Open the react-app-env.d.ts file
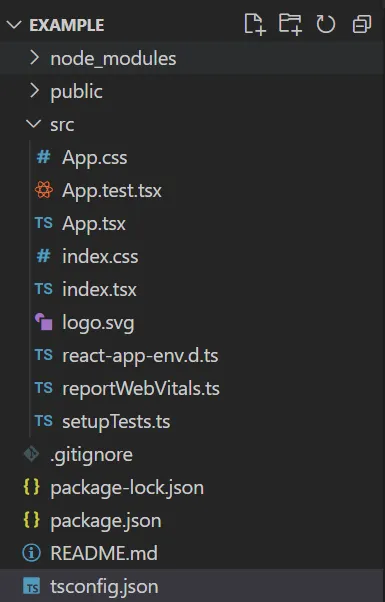385x602 pixels. click(140, 356)
